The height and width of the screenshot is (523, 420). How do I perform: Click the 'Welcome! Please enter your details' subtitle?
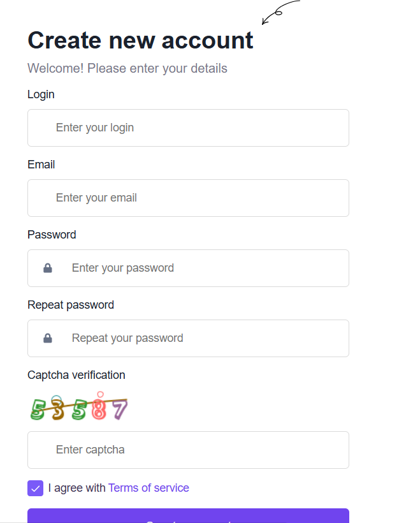tap(127, 68)
